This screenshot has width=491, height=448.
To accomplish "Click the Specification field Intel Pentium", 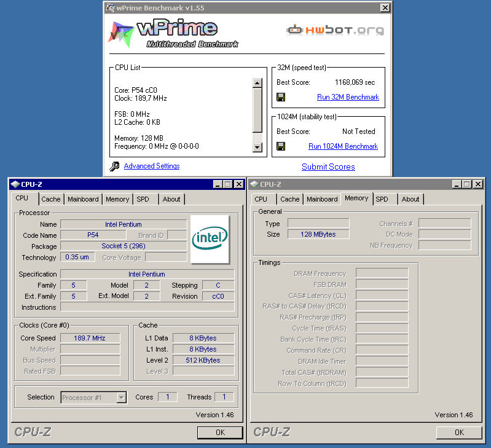I will point(147,274).
